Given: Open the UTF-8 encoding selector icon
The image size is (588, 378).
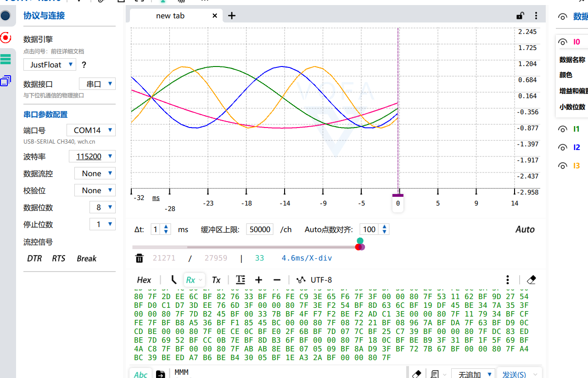Looking at the screenshot, I should pos(301,280).
